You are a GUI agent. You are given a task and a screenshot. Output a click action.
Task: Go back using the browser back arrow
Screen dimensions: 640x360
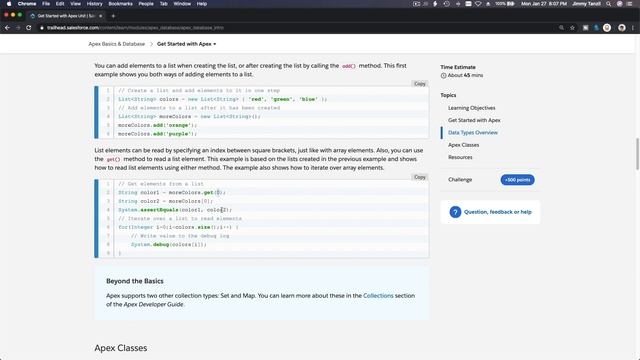[x=7, y=28]
